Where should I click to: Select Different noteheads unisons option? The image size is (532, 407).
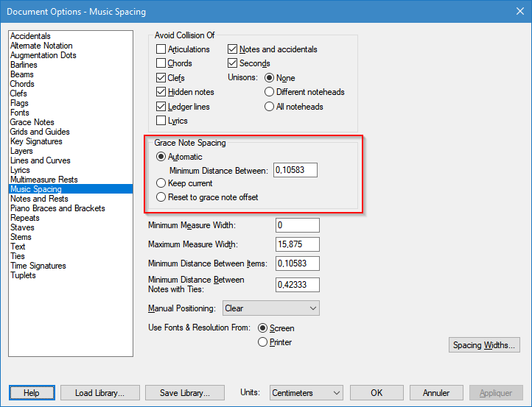270,92
